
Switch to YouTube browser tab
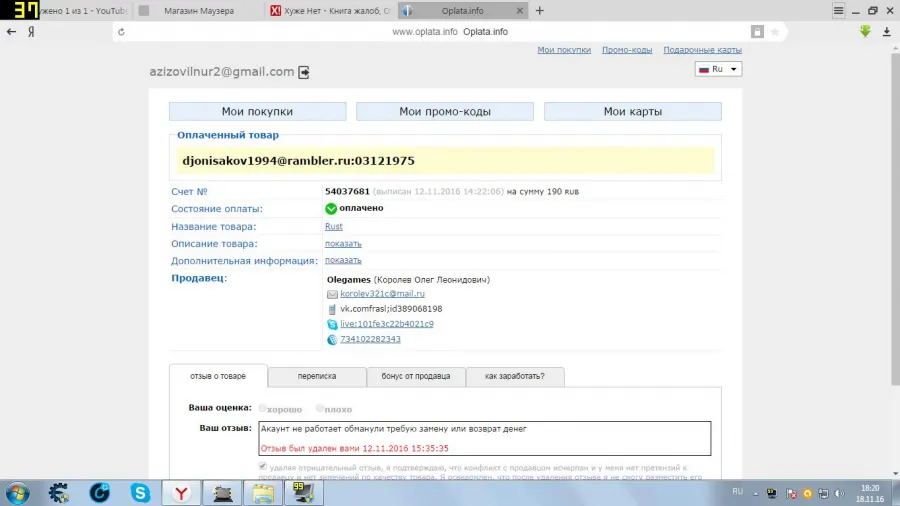coord(83,11)
